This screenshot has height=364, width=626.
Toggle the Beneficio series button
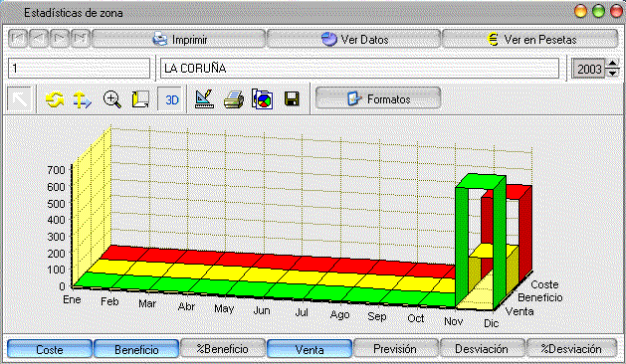pos(136,349)
